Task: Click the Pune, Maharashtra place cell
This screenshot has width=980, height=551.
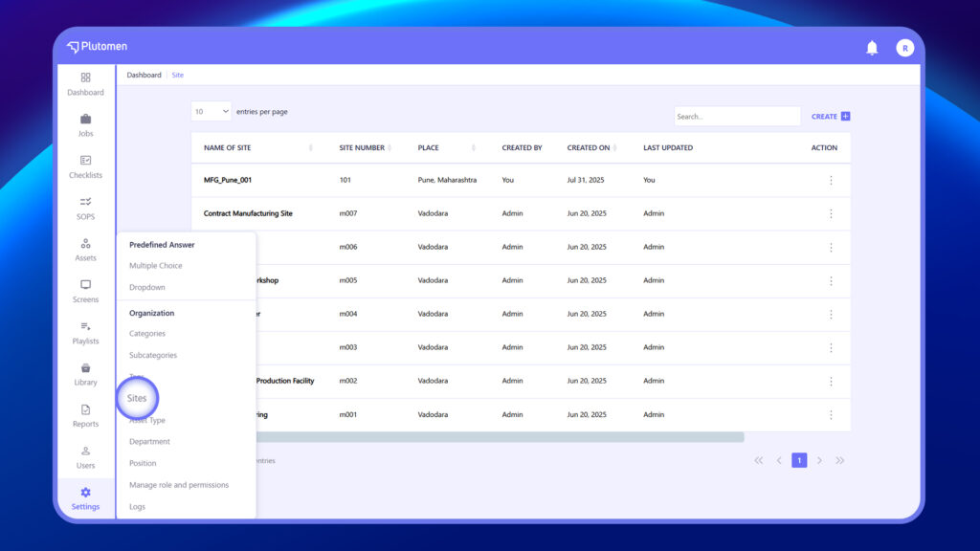Action: coord(447,180)
